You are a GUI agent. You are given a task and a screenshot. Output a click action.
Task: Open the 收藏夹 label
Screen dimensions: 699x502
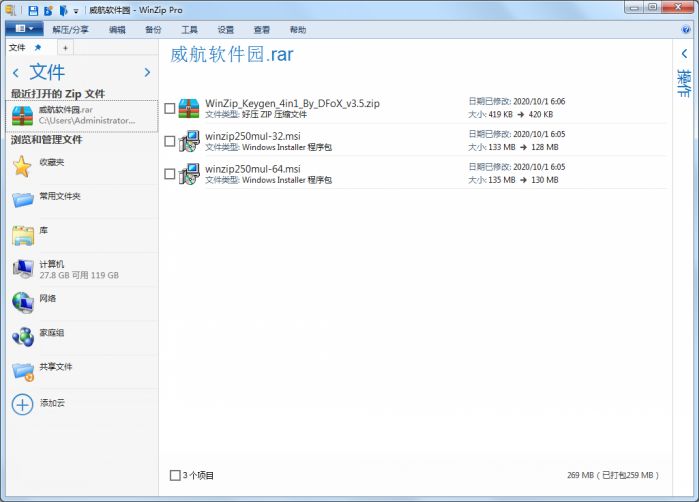52,162
